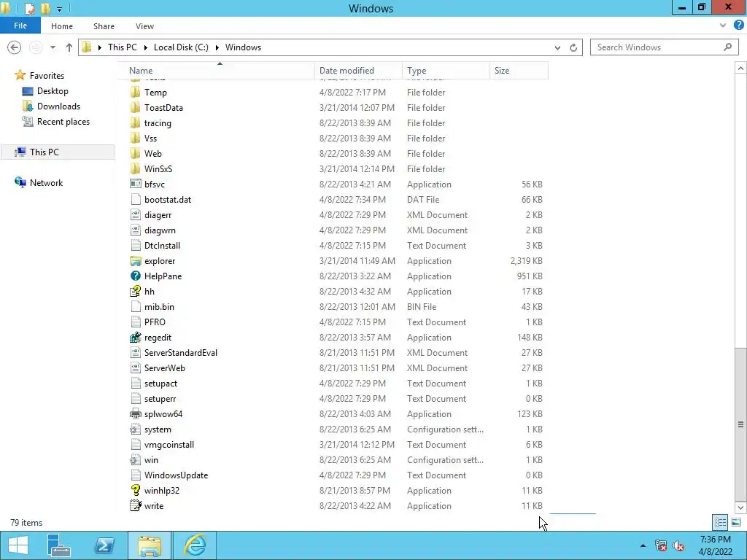Switch to large thumbnails view icon
The width and height of the screenshot is (747, 560).
coord(736,522)
